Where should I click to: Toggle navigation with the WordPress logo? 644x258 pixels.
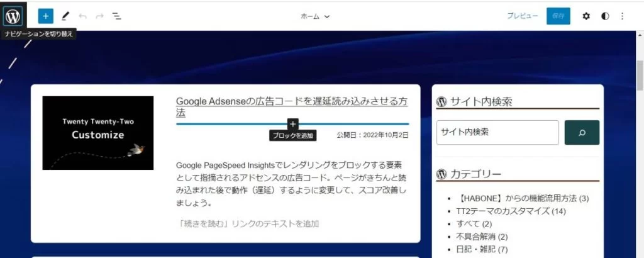(13, 16)
